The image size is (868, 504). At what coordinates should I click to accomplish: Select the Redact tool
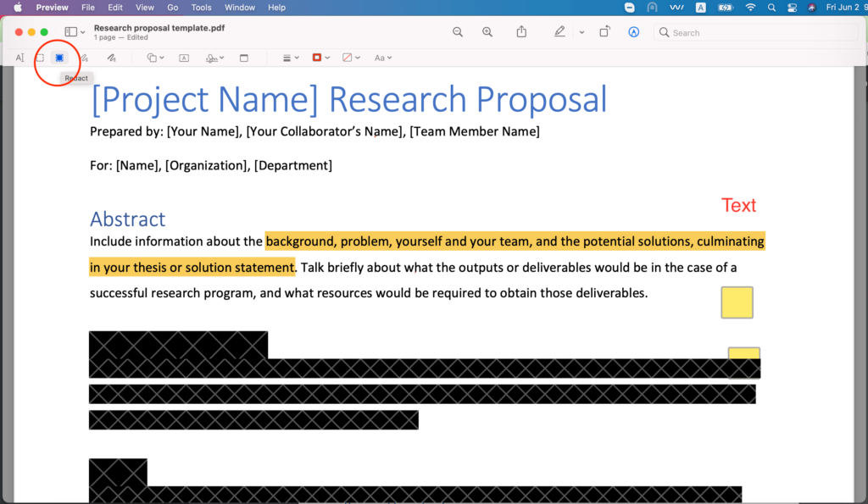click(59, 58)
